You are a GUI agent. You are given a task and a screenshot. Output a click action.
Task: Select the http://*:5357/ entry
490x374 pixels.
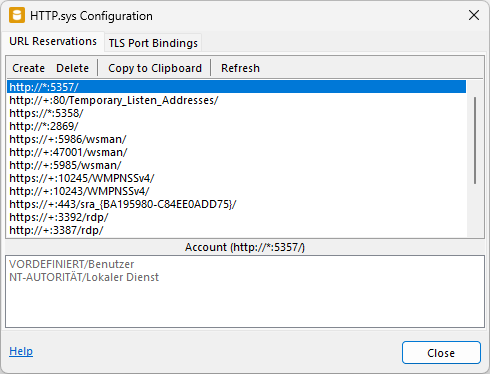[236, 87]
